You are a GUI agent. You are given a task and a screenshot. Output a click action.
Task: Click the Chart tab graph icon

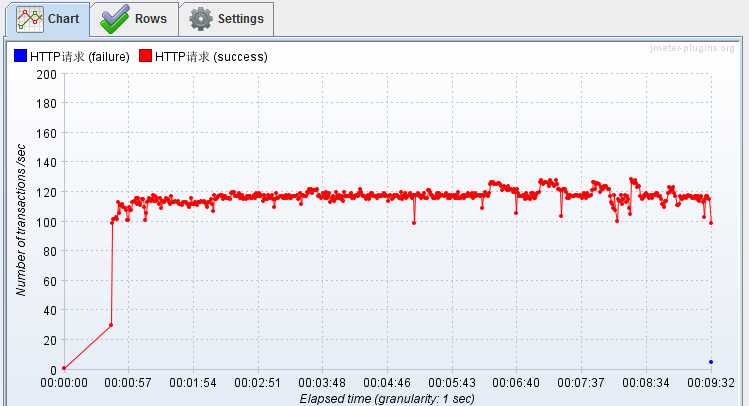click(30, 19)
